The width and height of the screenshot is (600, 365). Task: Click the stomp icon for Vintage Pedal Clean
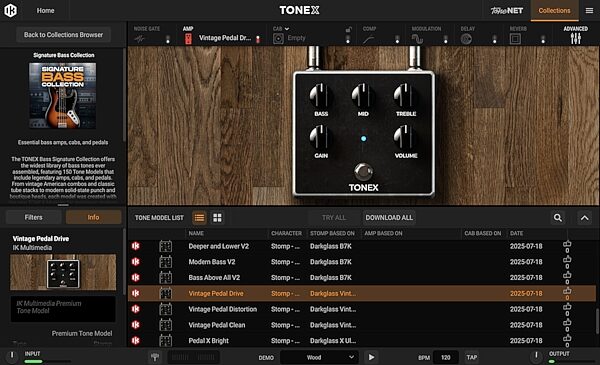point(165,325)
